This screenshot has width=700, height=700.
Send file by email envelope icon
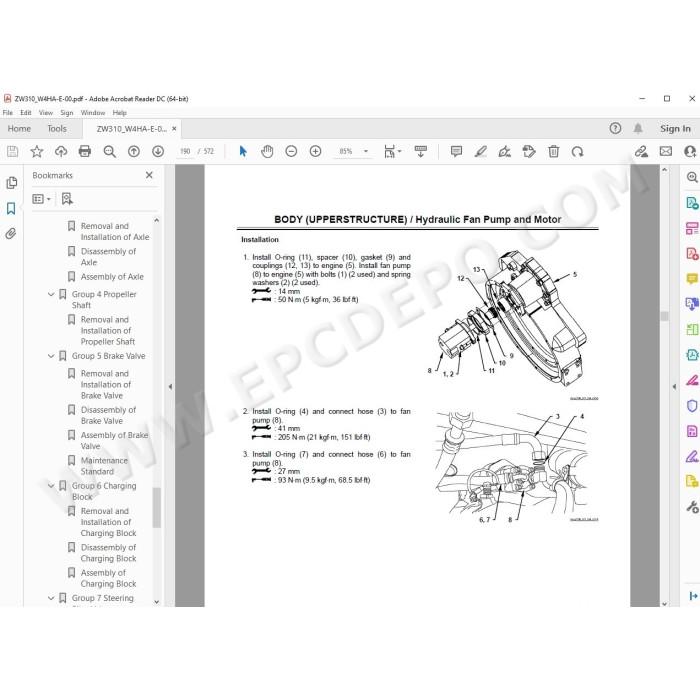(666, 152)
